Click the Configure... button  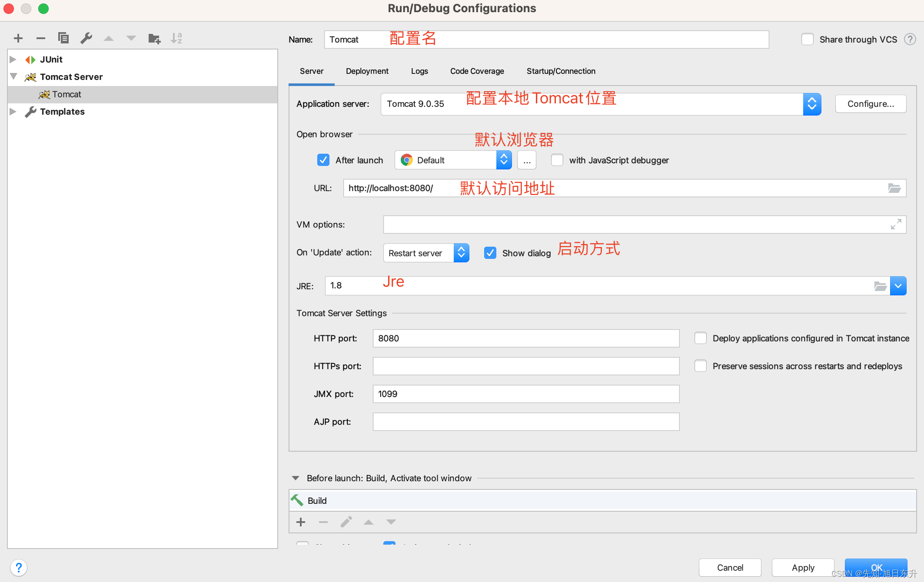(871, 104)
